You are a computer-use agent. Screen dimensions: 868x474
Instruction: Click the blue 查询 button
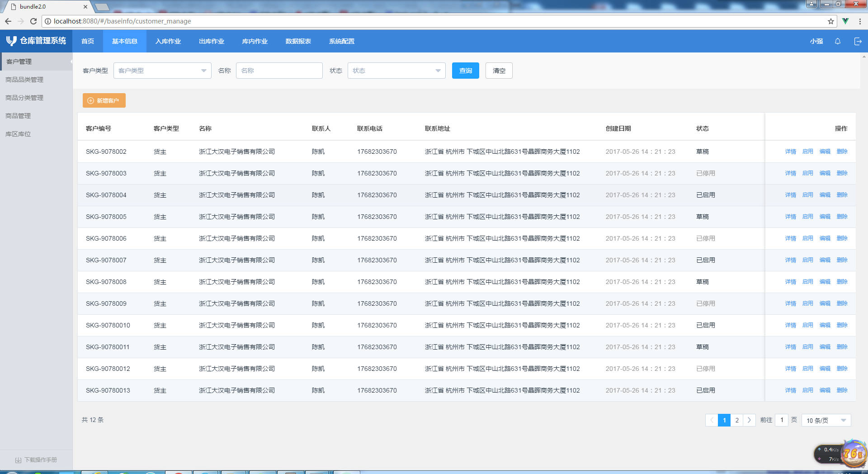pos(466,71)
